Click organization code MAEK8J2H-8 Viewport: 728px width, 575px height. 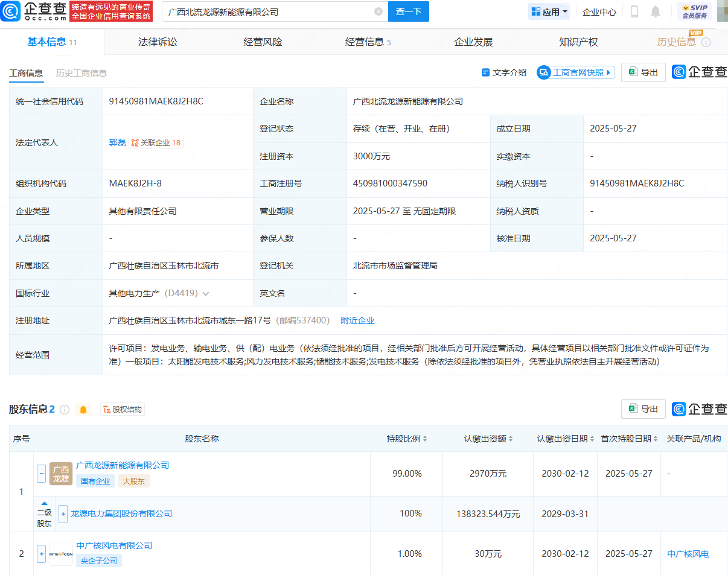click(x=135, y=183)
